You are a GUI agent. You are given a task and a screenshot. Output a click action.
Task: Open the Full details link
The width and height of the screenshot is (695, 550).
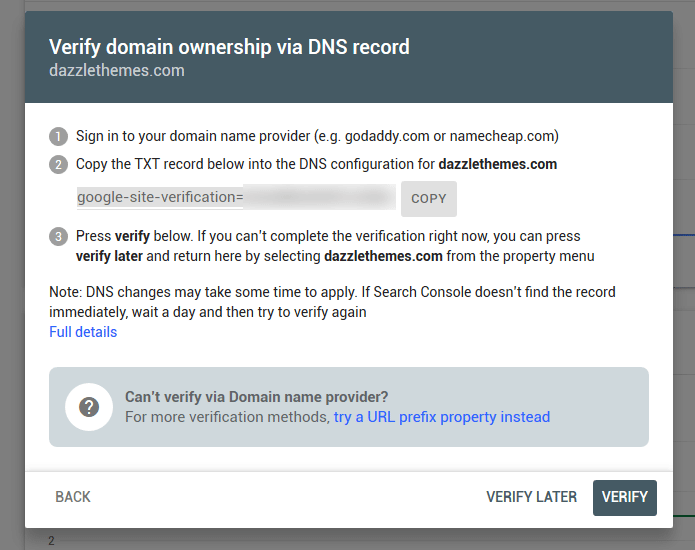[83, 332]
